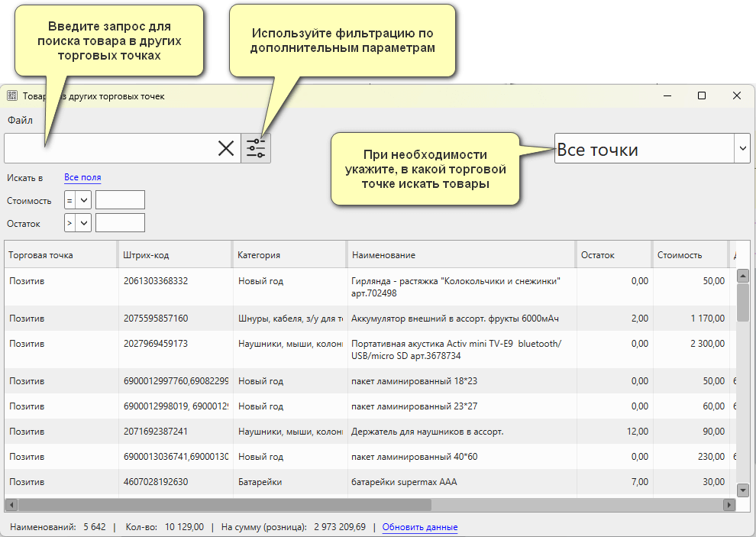The height and width of the screenshot is (537, 756).
Task: Open the Файл menu
Action: click(x=20, y=121)
